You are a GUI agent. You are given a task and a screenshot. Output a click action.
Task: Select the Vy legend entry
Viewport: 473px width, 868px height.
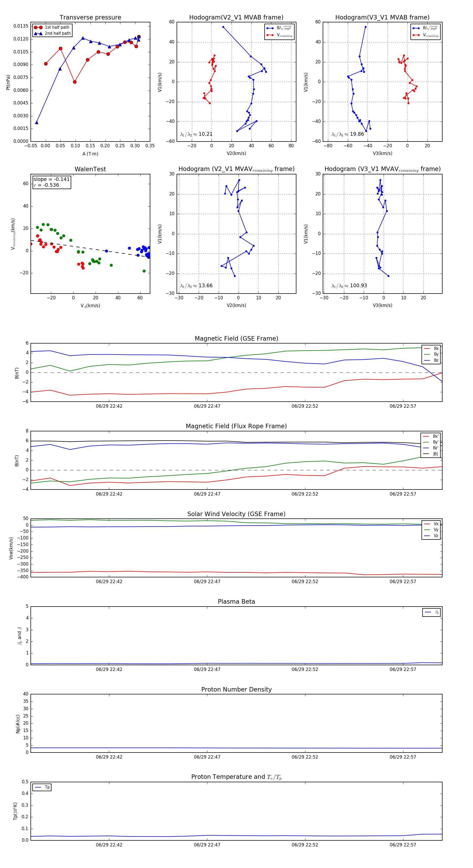tap(431, 530)
